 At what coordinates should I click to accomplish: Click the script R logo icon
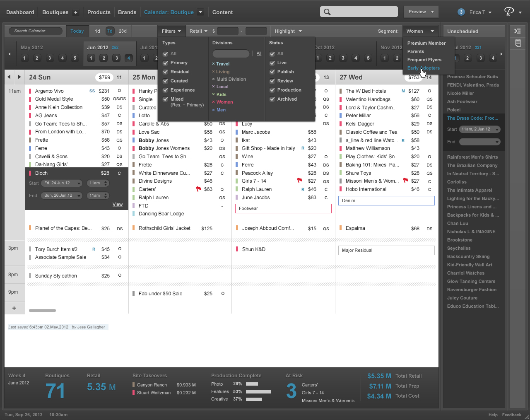[509, 12]
